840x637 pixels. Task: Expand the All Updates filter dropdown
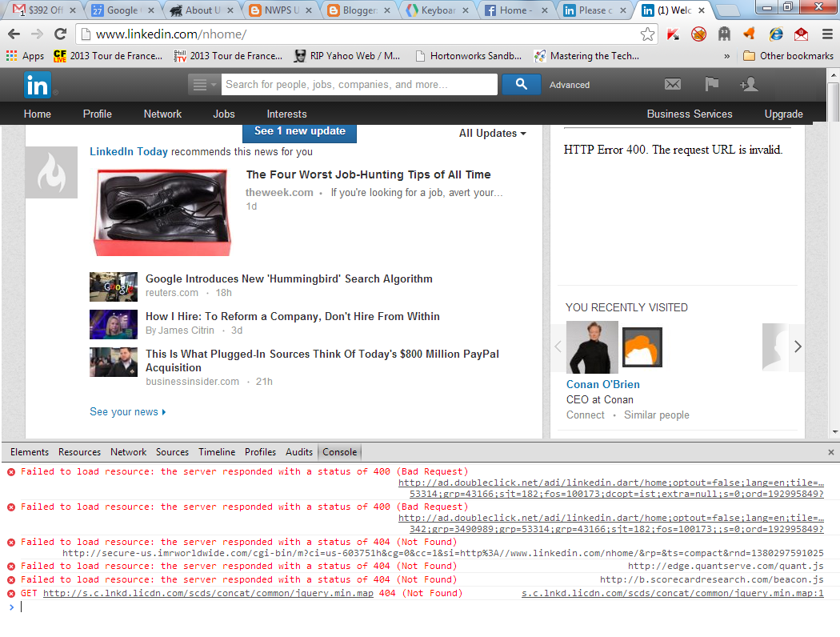[493, 133]
